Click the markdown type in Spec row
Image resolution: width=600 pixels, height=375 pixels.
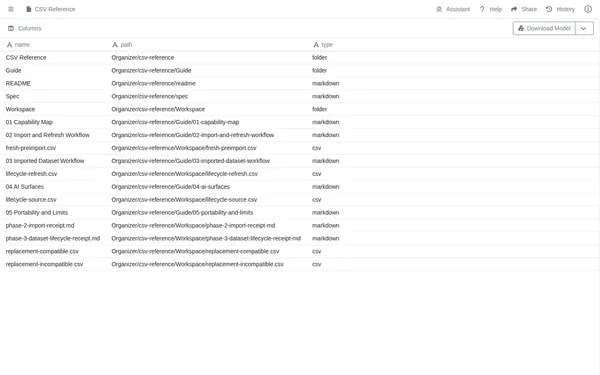pyautogui.click(x=326, y=96)
